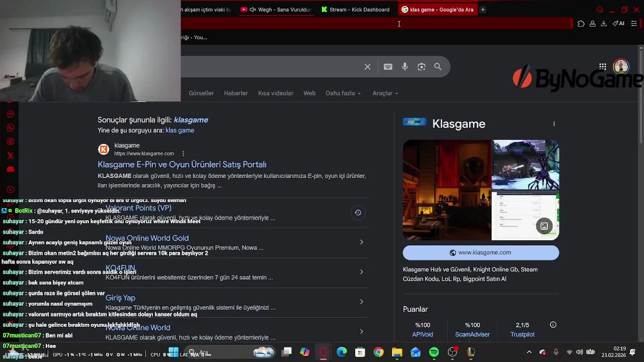Image resolution: width=644 pixels, height=362 pixels.
Task: Open the Google apps grid
Action: point(603,66)
